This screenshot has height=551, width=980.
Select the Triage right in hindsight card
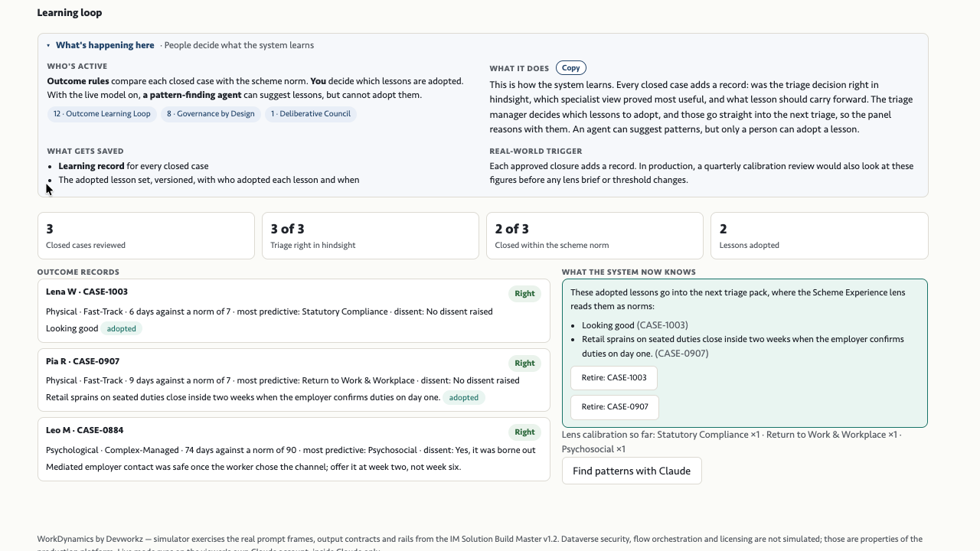371,236
